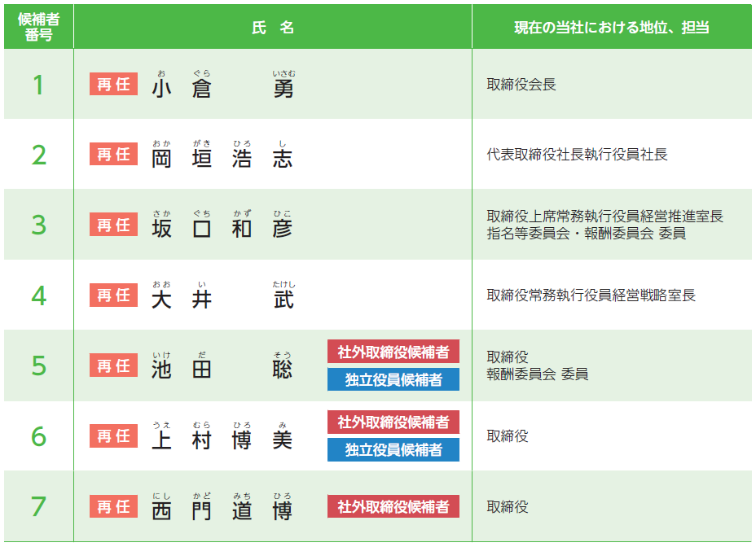Click the 候補者番号 column header
Screen dimensions: 756x547
point(38,27)
